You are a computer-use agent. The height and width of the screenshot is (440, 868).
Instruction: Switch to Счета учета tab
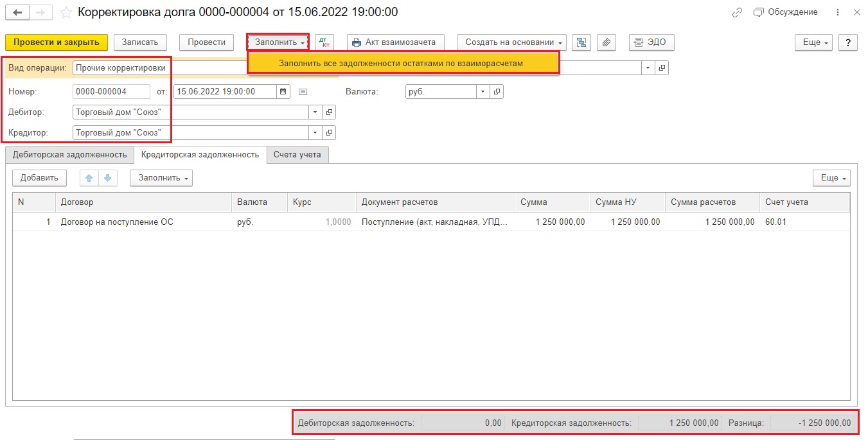(x=297, y=155)
